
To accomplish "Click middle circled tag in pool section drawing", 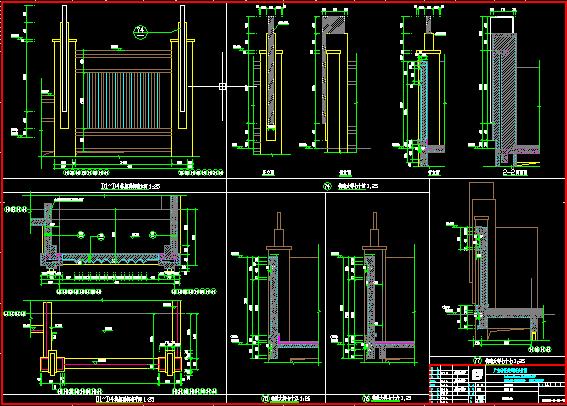I will click(101, 236).
